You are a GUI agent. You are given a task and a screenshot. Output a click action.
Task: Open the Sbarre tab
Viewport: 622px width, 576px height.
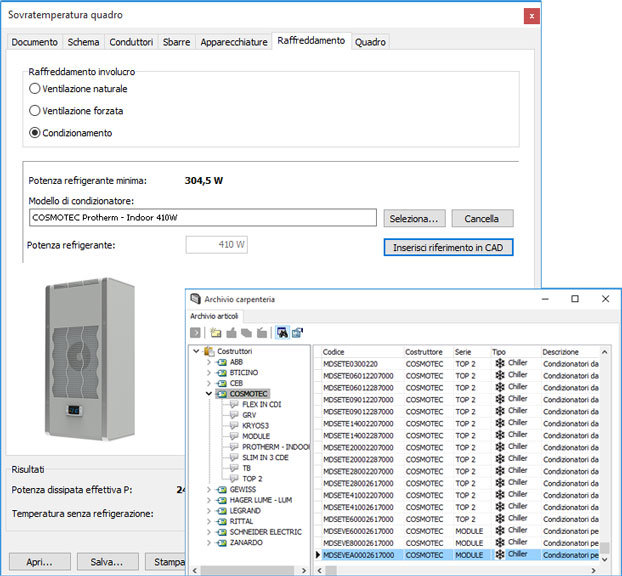pyautogui.click(x=177, y=42)
